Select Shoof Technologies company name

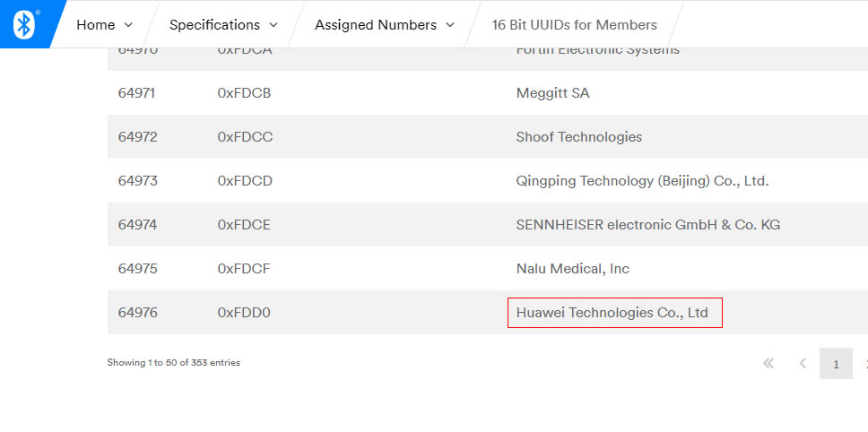[578, 137]
